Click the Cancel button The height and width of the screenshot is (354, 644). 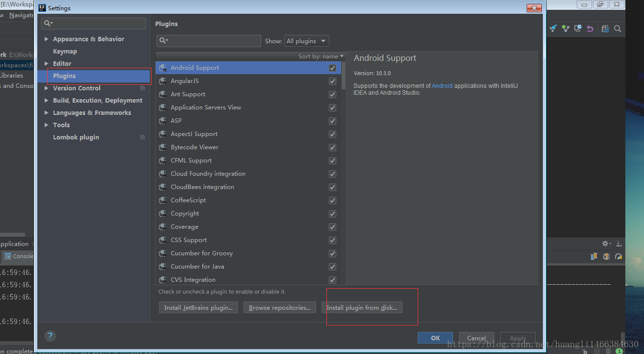477,338
